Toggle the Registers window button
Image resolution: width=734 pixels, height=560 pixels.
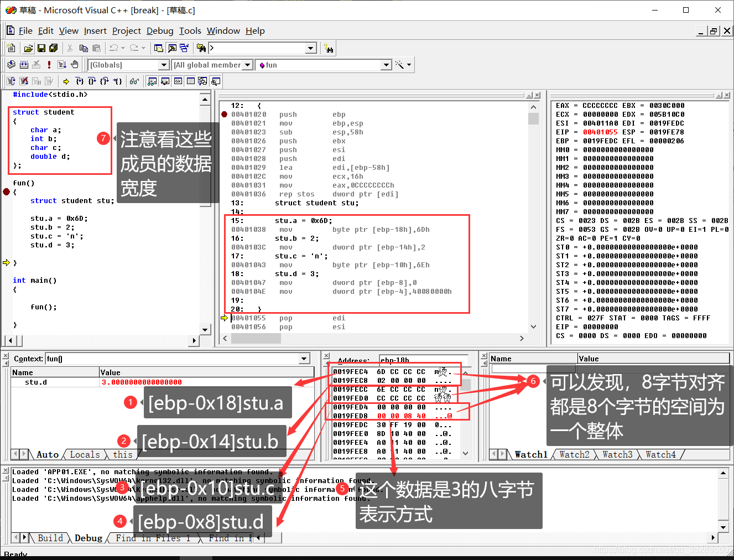click(178, 81)
